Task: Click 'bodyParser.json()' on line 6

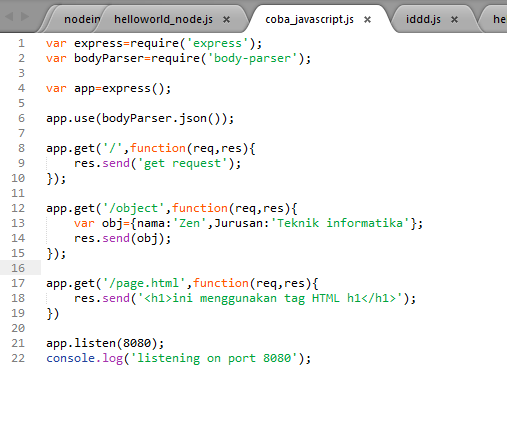Action: (161, 119)
